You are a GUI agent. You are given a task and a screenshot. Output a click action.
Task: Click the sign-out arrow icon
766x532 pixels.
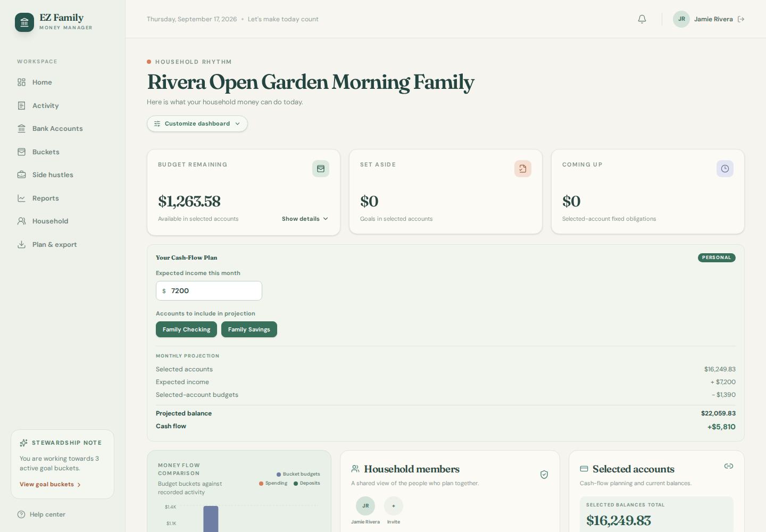pos(741,19)
